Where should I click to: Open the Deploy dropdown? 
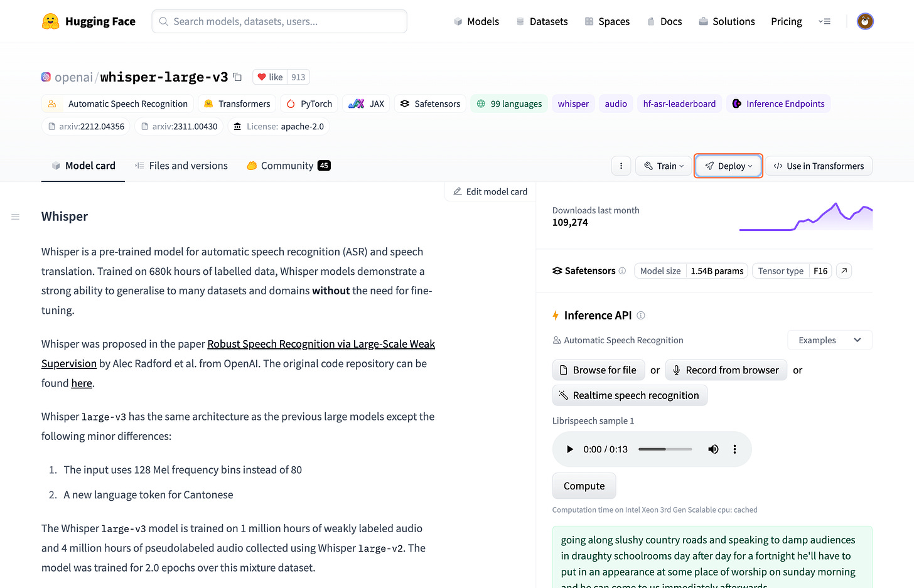click(728, 166)
